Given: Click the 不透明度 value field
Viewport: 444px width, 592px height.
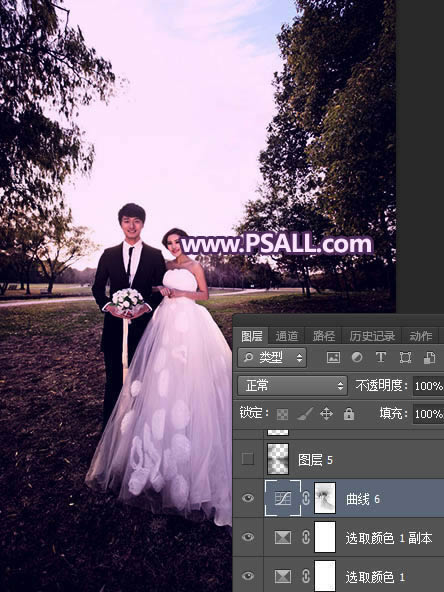Looking at the screenshot, I should click(x=429, y=386).
